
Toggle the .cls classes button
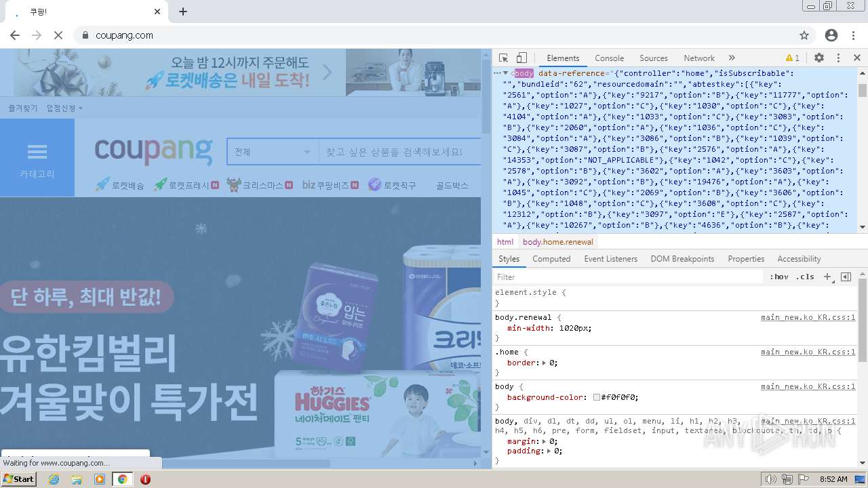[805, 277]
